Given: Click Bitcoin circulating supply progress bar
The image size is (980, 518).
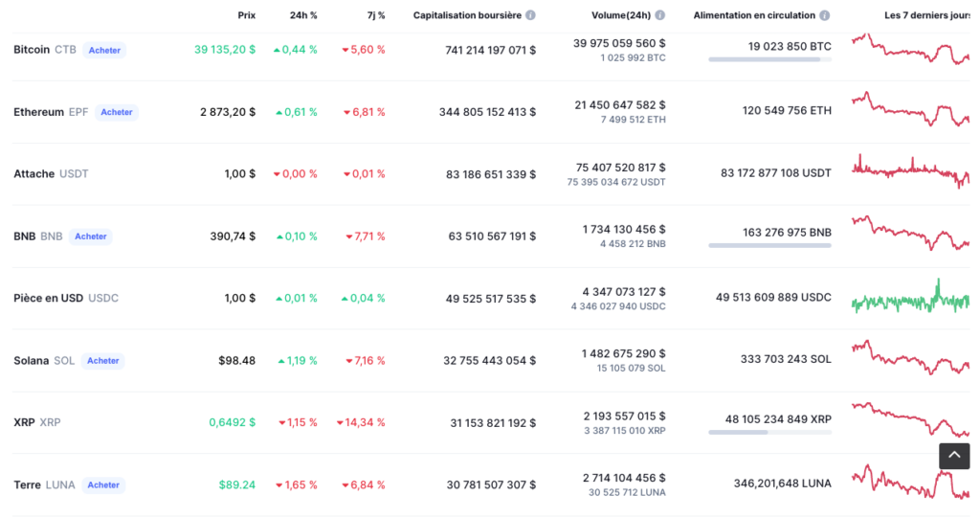Looking at the screenshot, I should [769, 59].
